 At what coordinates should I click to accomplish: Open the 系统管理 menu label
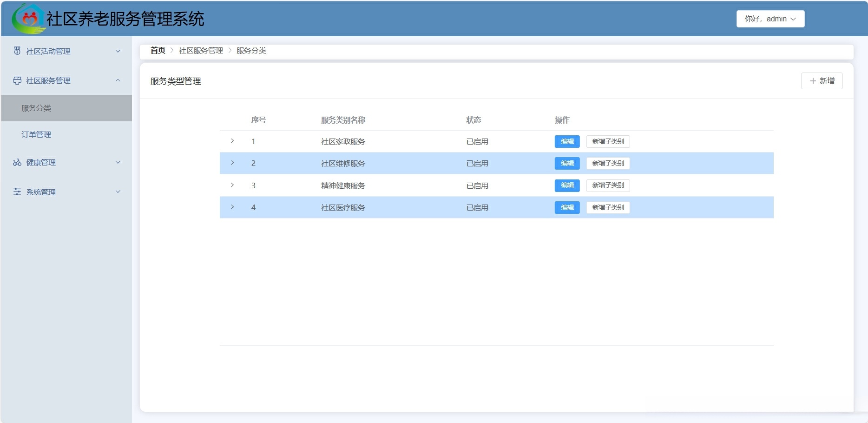(x=41, y=192)
